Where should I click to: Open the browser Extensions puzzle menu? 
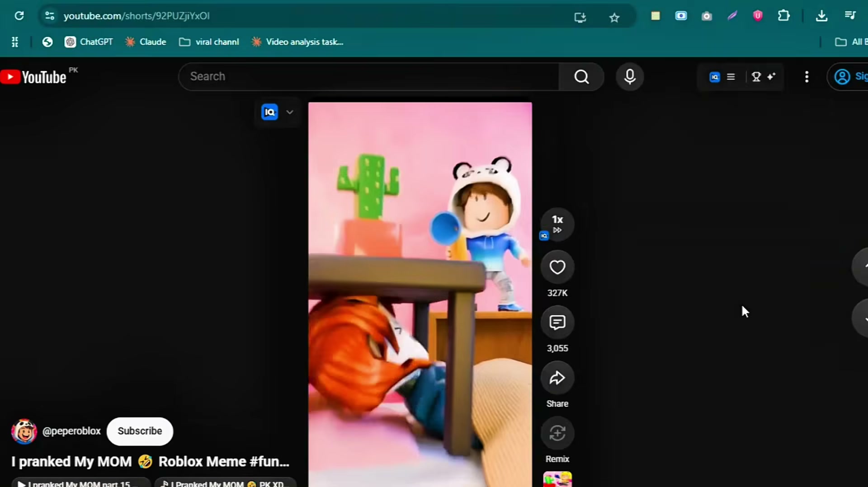coord(784,16)
